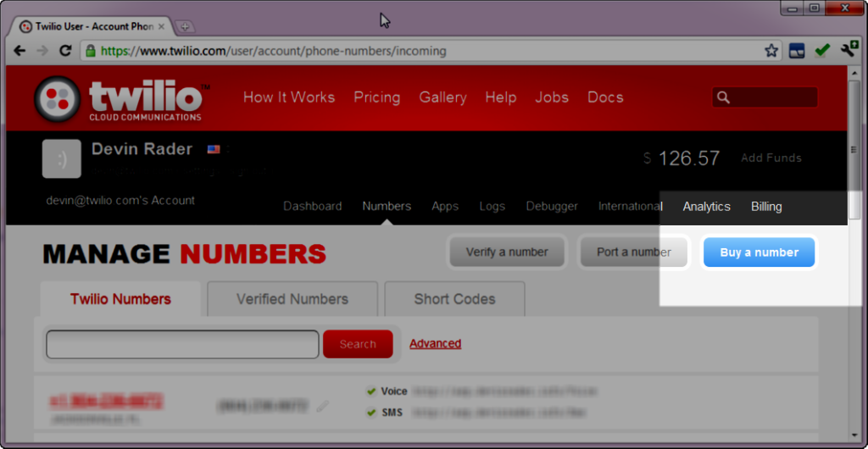Viewport: 868px width, 449px height.
Task: Go to Analytics in the account menu
Action: (x=706, y=207)
